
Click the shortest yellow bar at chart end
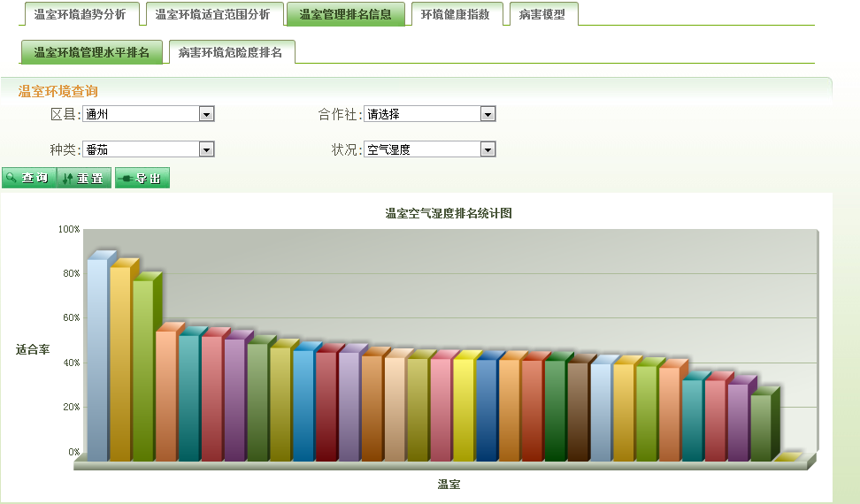pyautogui.click(x=785, y=458)
